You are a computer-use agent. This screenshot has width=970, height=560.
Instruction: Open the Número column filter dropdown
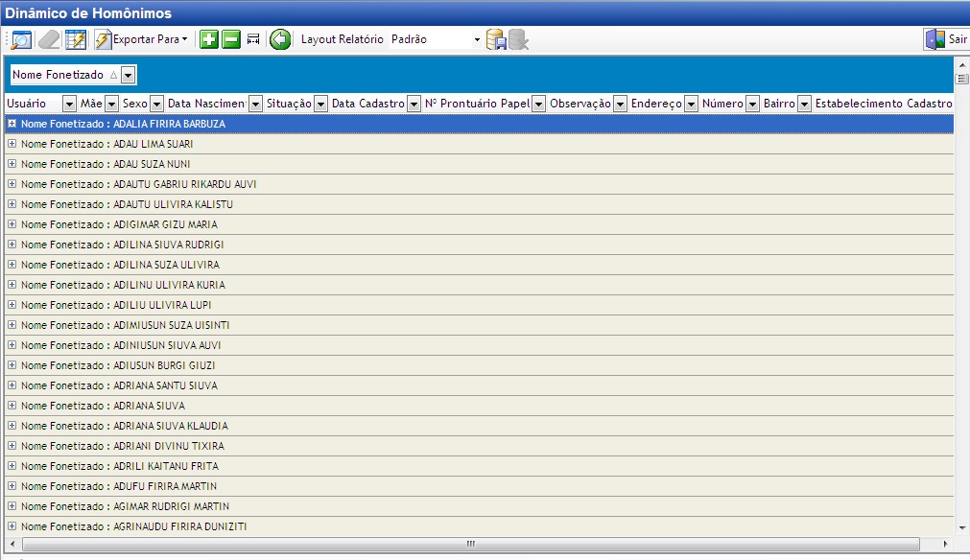pyautogui.click(x=752, y=104)
